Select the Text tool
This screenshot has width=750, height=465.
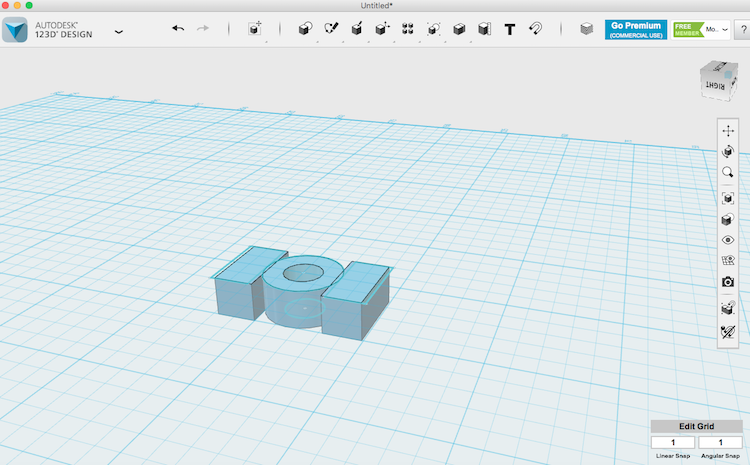[x=510, y=30]
